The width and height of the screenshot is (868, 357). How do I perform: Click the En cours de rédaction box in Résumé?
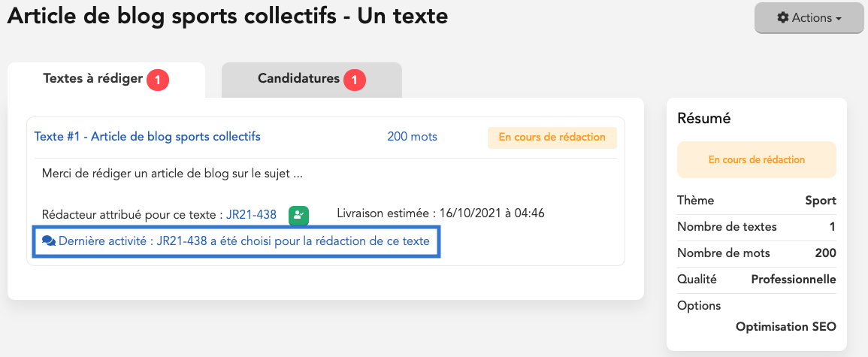756,159
